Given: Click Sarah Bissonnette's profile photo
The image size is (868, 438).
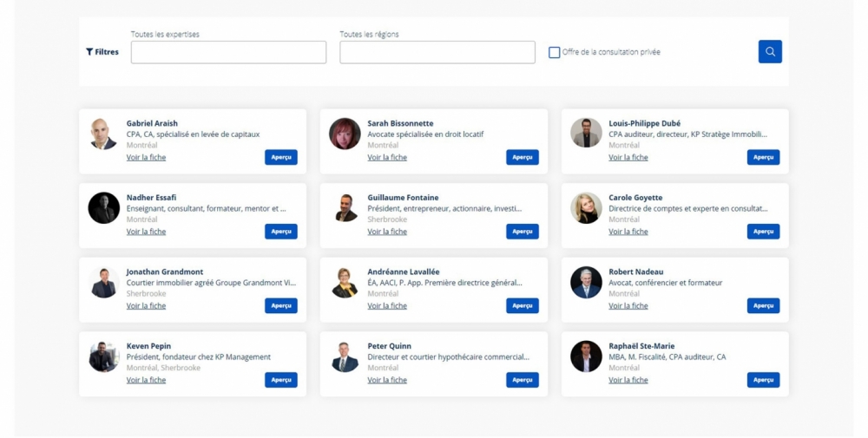Looking at the screenshot, I should 345,134.
